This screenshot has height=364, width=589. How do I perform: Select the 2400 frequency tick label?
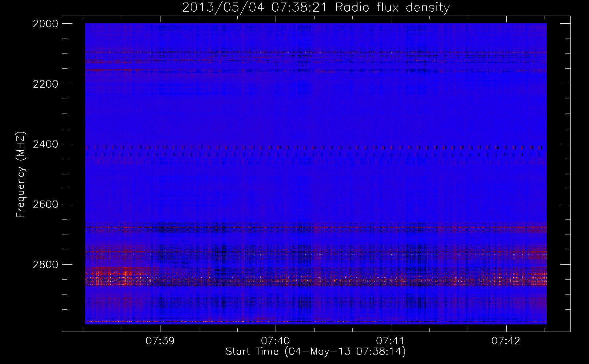click(x=46, y=145)
